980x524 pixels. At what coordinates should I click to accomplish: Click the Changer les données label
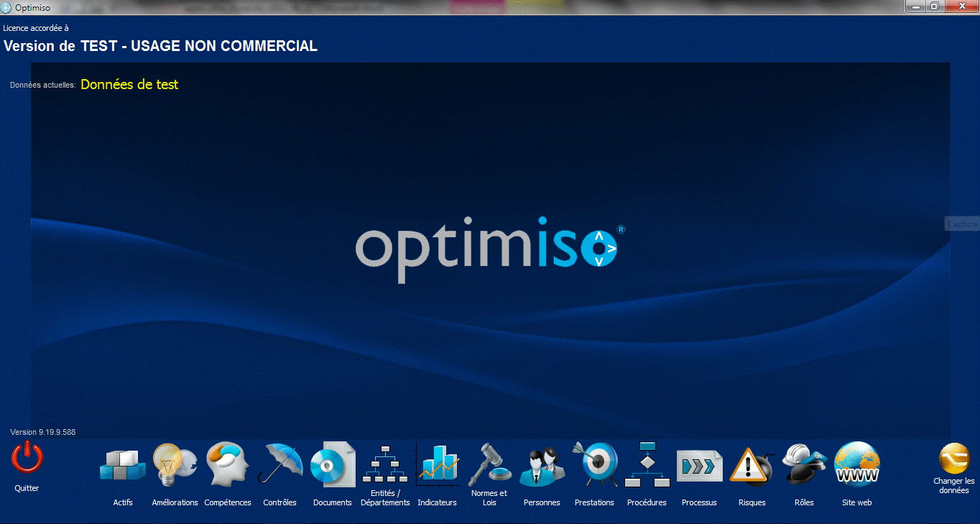tap(954, 486)
